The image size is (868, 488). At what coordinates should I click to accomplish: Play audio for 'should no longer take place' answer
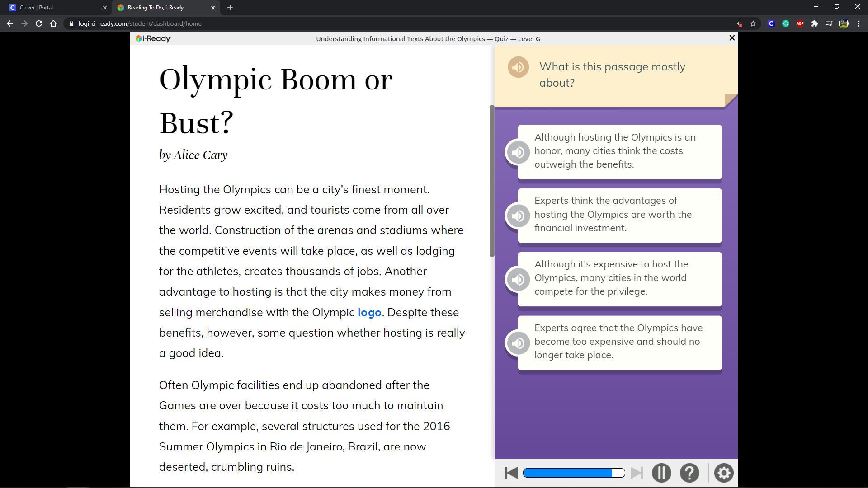coord(518,343)
